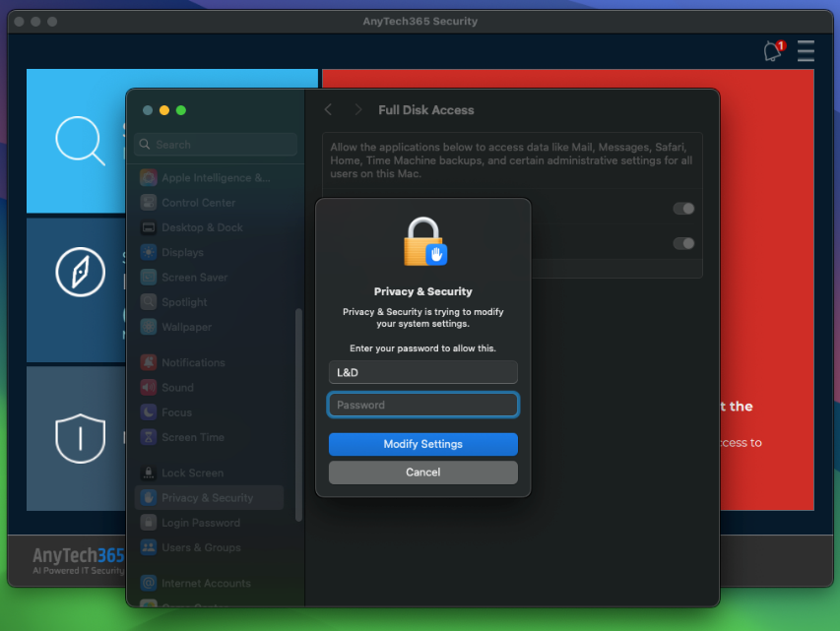
Task: Click Screen Time hourglass icon
Action: click(x=149, y=437)
